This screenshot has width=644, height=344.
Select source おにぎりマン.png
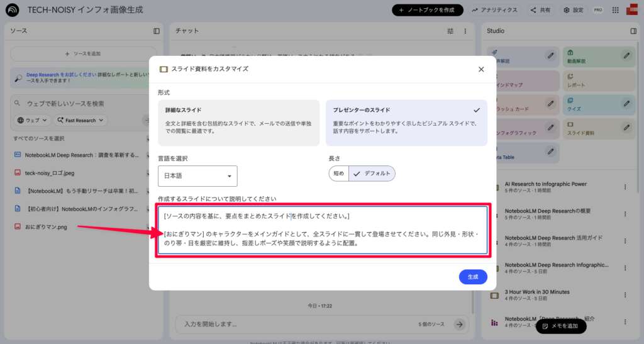(45, 227)
